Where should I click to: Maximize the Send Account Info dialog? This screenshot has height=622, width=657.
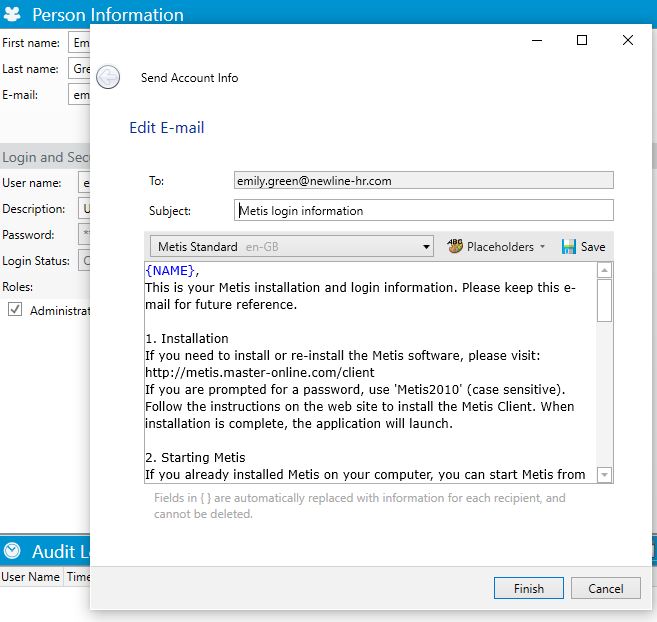(582, 40)
